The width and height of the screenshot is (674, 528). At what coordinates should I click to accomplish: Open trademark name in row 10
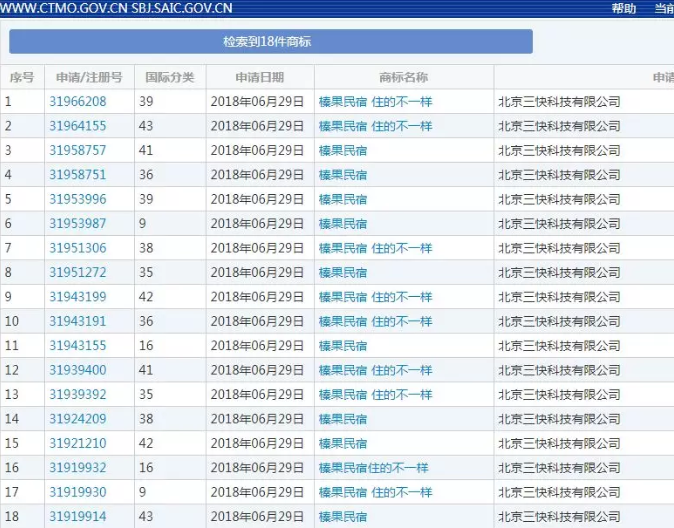pyautogui.click(x=375, y=322)
